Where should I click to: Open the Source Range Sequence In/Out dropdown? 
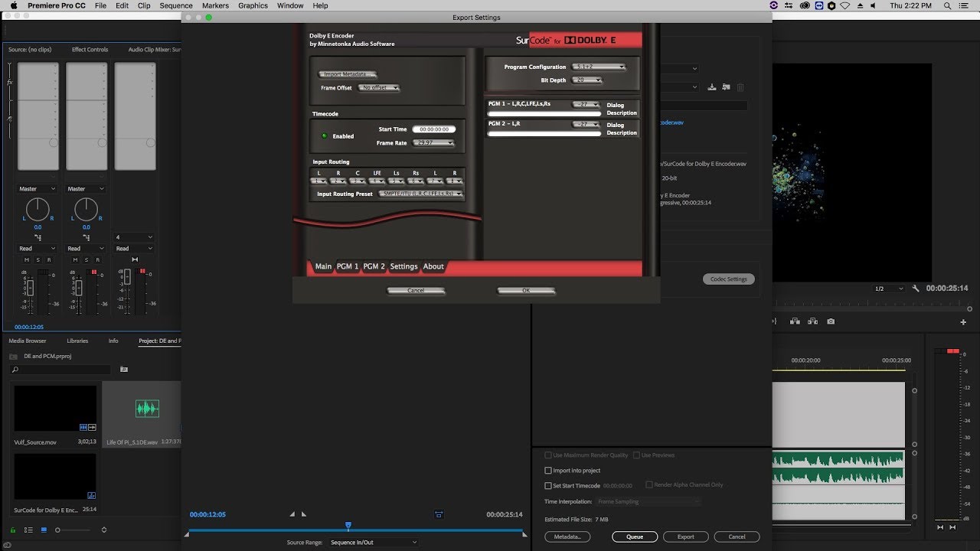point(374,542)
